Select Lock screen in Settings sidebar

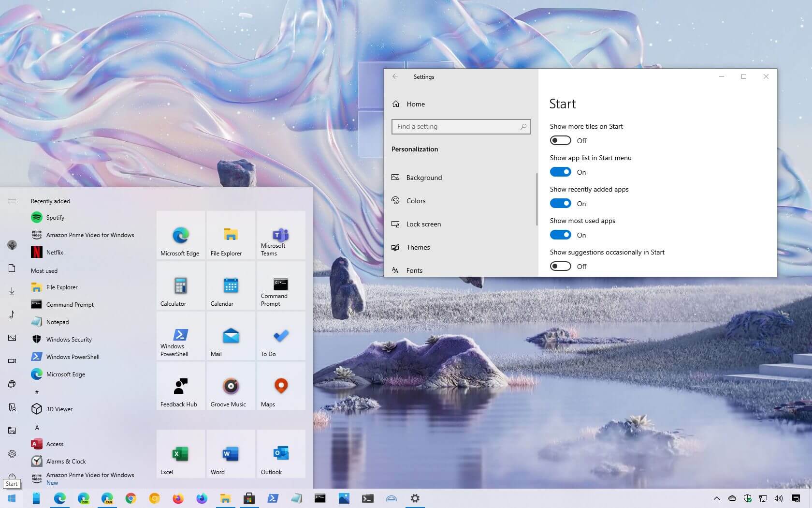[460, 224]
